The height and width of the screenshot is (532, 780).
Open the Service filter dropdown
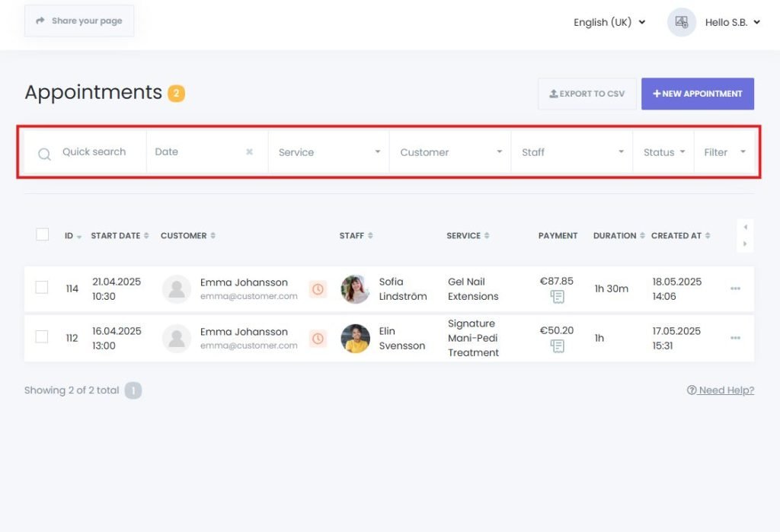tap(328, 151)
